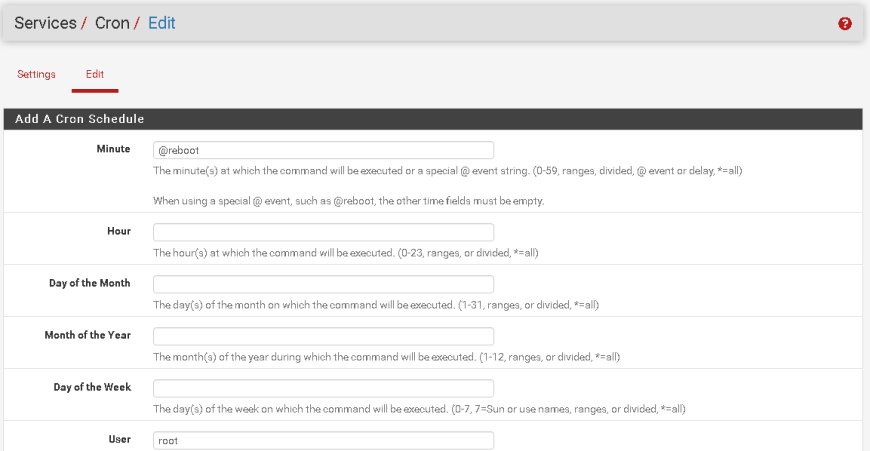Focus the Minute field containing @reboot

coord(323,150)
